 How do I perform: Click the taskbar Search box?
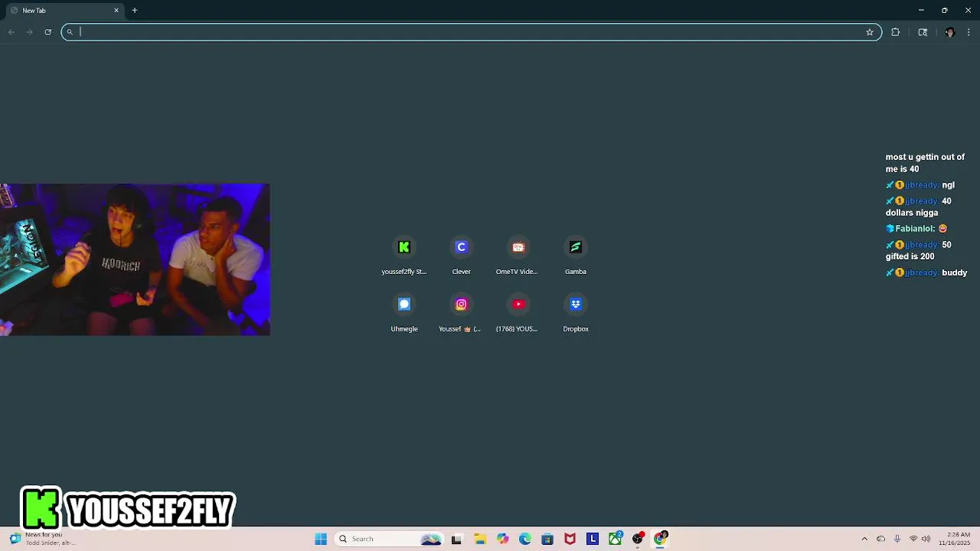pyautogui.click(x=390, y=539)
